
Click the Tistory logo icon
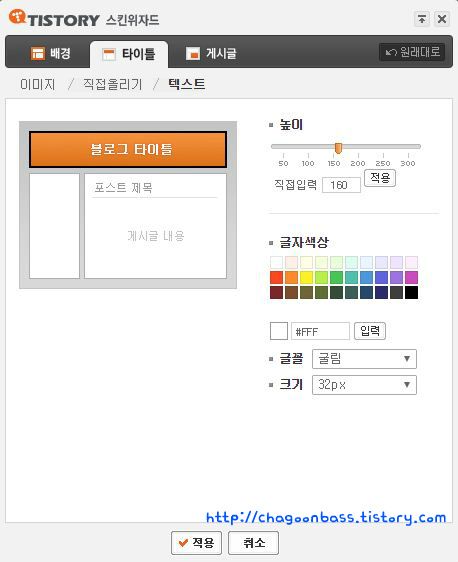[17, 17]
